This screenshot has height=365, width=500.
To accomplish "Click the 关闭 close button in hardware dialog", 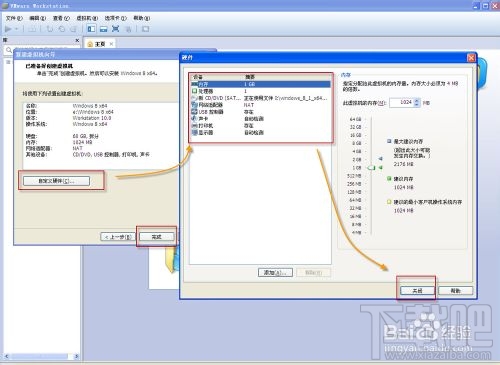I will click(x=417, y=291).
